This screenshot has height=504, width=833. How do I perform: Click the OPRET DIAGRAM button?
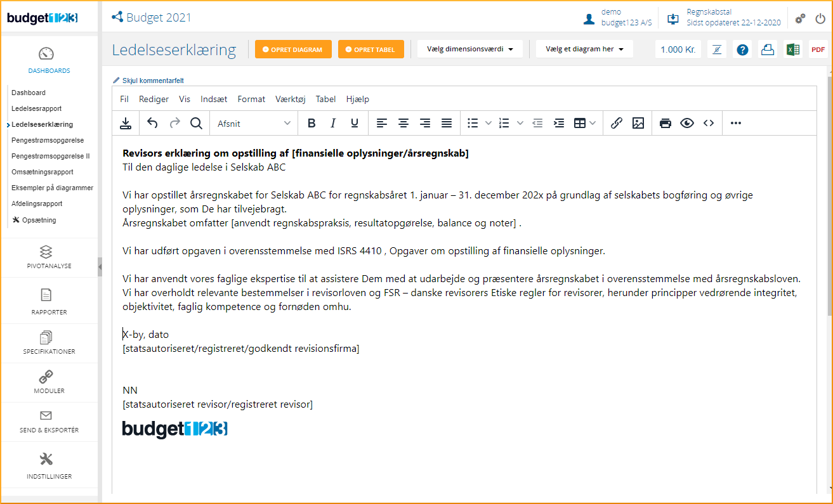coord(293,49)
